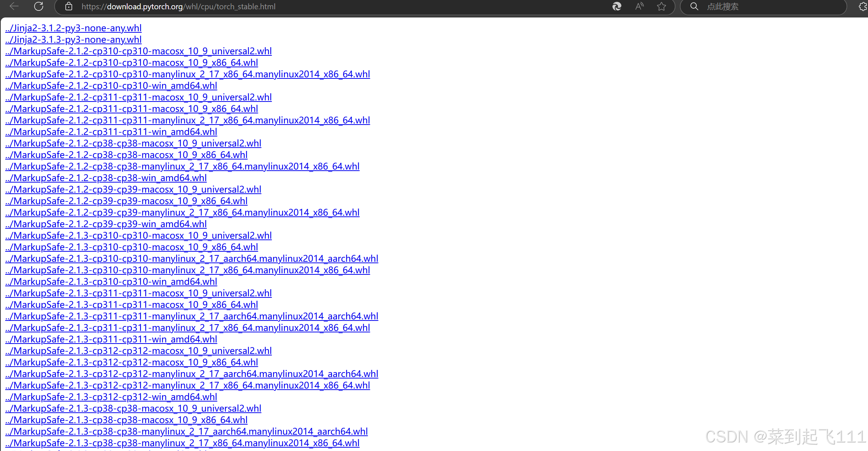868x451 pixels.
Task: Click MarkupSafe-2.1.2-cp310 win_amd64 wheel link
Action: click(111, 86)
